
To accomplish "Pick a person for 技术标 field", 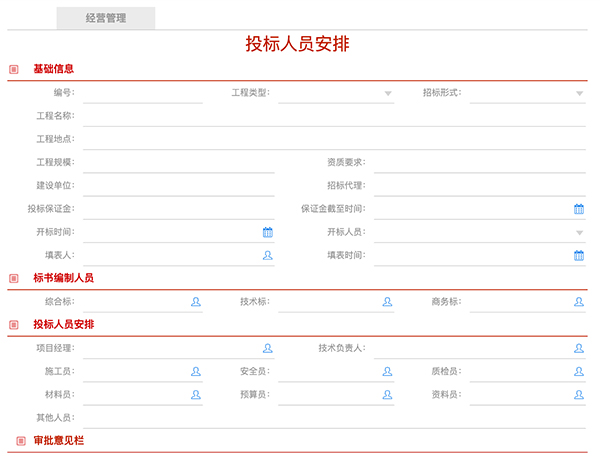I will coord(387,302).
